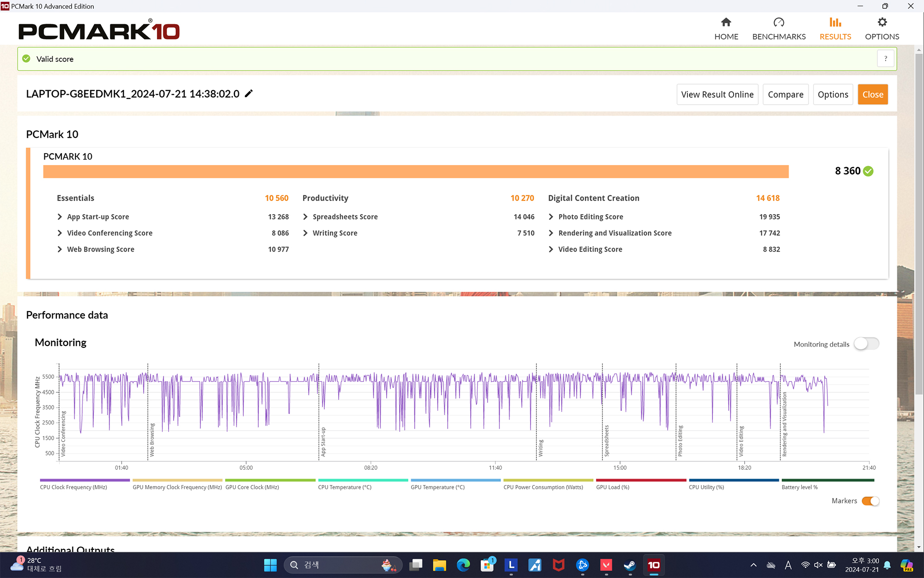The width and height of the screenshot is (924, 578).
Task: Open the Benchmarks gauge icon
Action: click(778, 22)
